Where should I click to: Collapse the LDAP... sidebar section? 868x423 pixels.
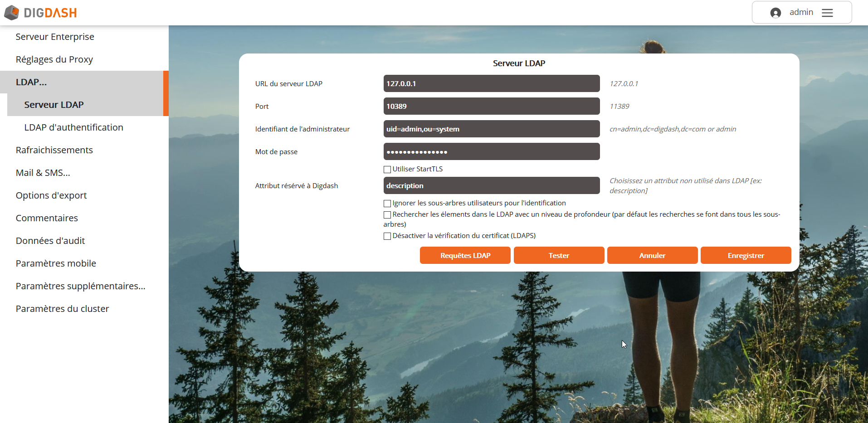31,82
